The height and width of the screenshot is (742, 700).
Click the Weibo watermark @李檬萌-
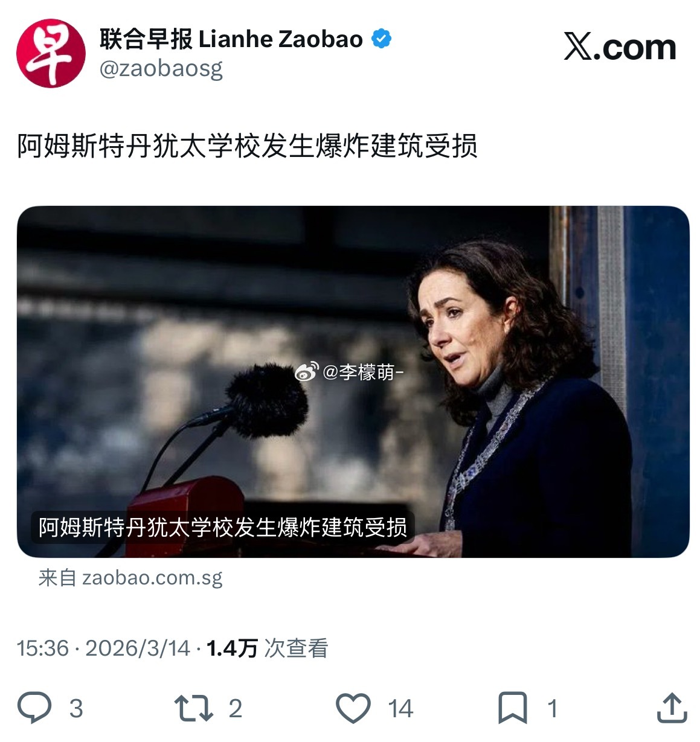click(349, 372)
